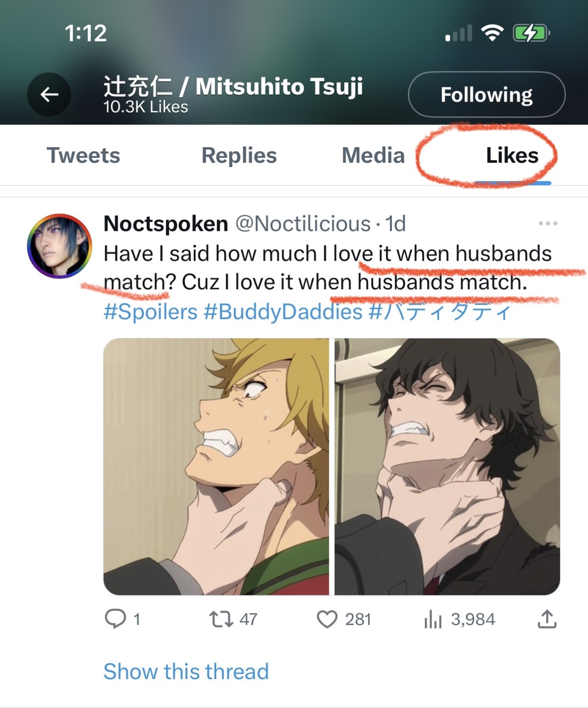Tap Noctspoken's profile avatar
The image size is (588, 708).
(60, 246)
